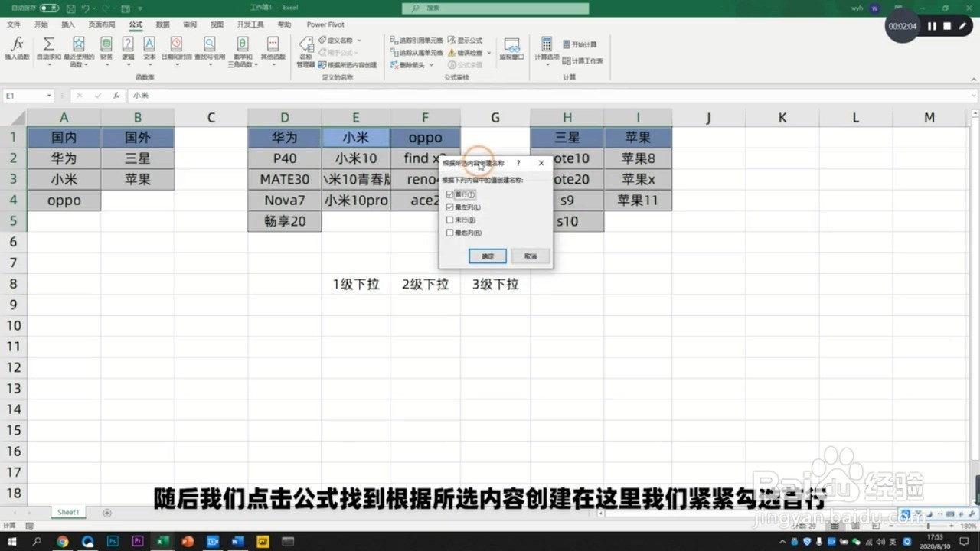Click the search (搜索) box in title bar

tap(495, 8)
